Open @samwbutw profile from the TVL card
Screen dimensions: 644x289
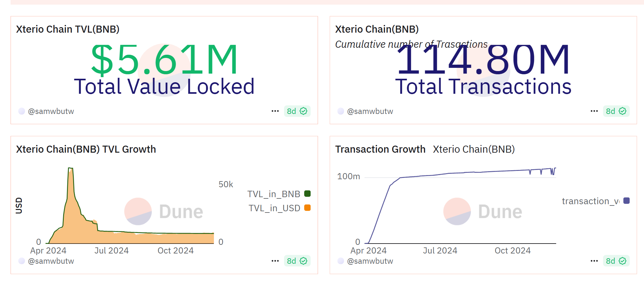click(x=51, y=111)
